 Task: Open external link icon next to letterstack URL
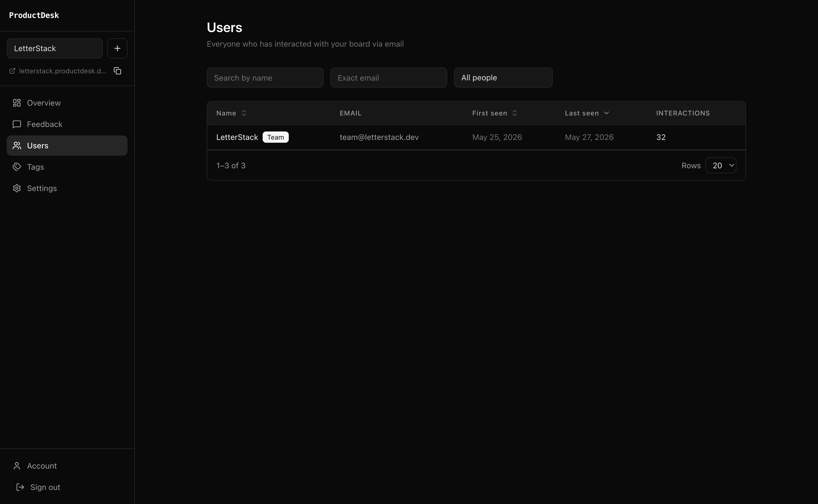pos(12,71)
